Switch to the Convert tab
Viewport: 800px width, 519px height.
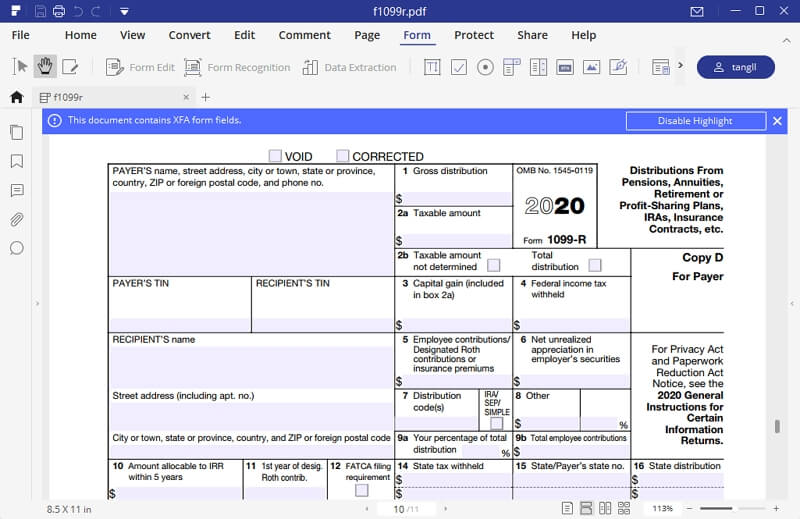(x=189, y=35)
